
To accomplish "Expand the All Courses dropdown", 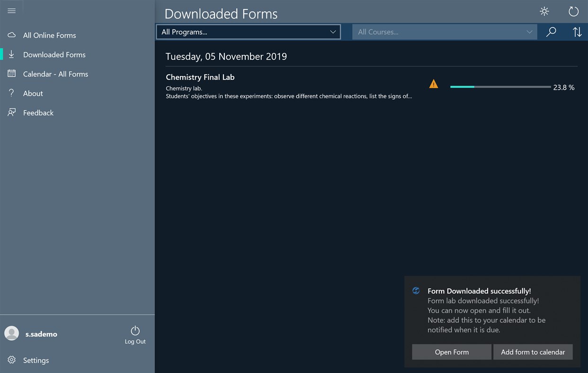I will point(444,32).
